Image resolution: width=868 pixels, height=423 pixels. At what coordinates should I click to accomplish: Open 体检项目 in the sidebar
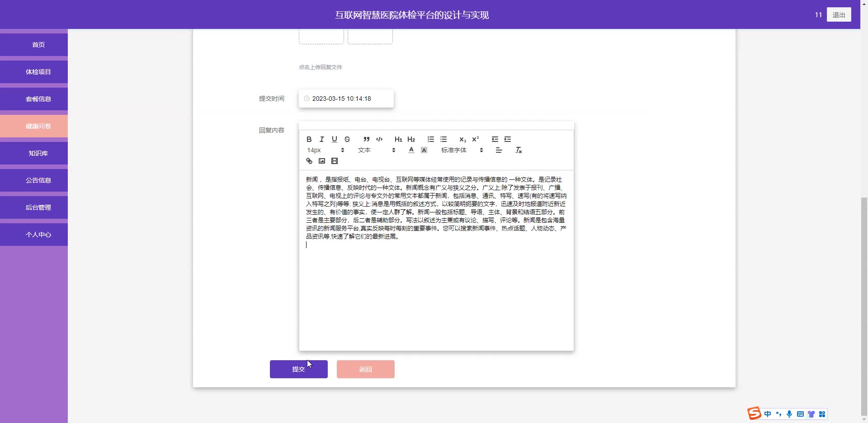pos(34,72)
